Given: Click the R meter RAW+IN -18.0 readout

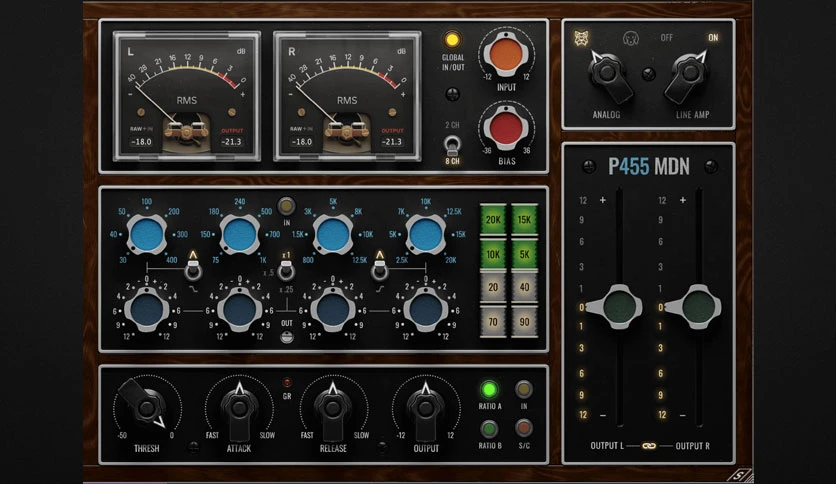Looking at the screenshot, I should 302,142.
